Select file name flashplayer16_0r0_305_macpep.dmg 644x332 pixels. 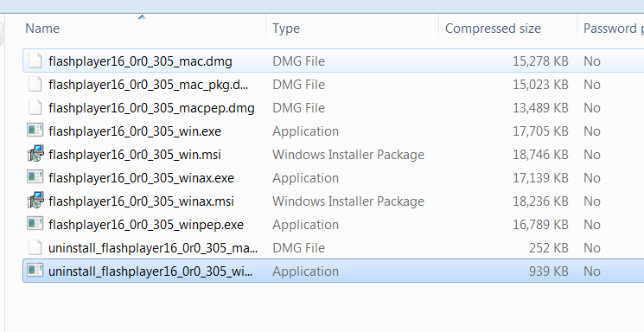coord(151,108)
